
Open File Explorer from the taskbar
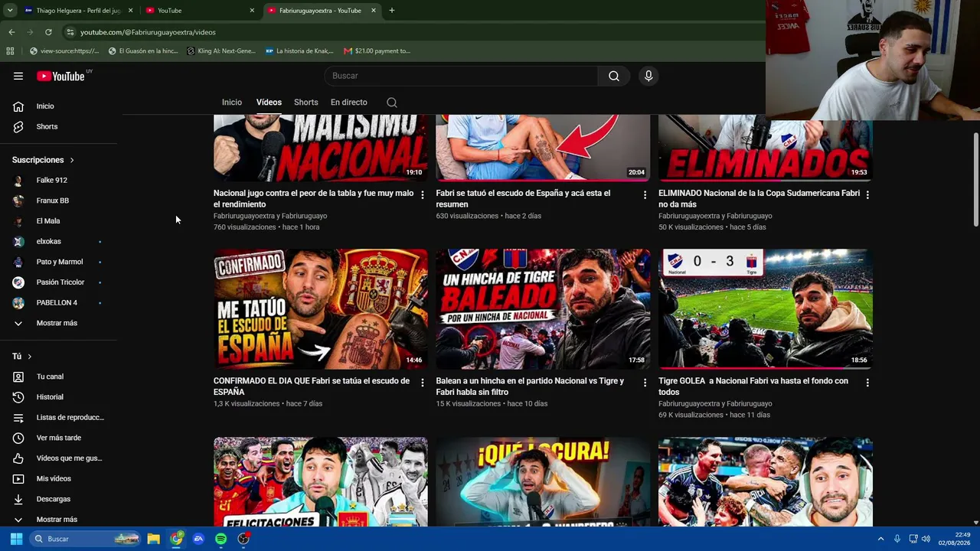click(x=154, y=539)
